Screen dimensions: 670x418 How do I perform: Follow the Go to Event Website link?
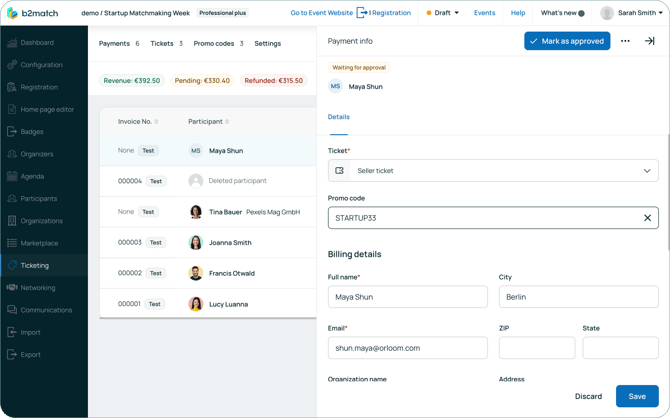321,13
